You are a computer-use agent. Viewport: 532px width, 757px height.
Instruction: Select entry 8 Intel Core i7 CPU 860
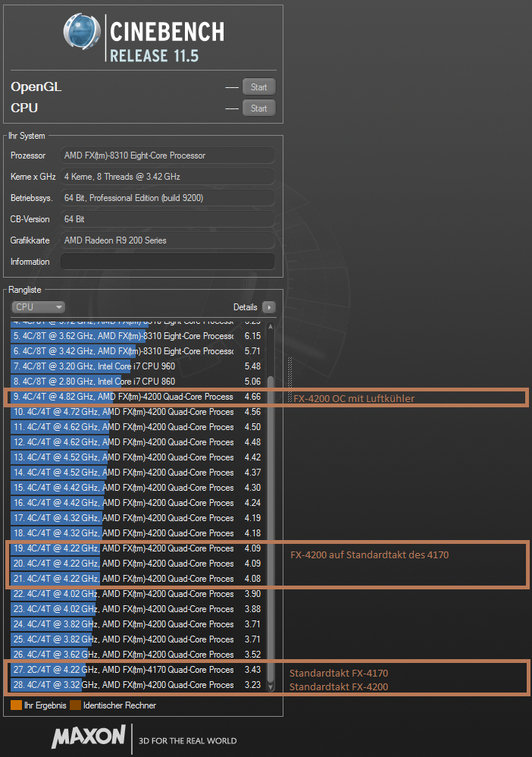137,382
